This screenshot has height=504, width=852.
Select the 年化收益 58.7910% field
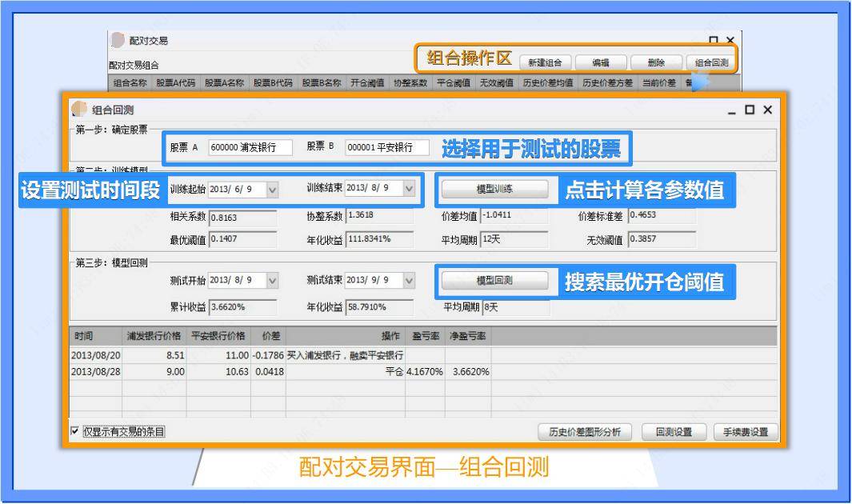[x=380, y=307]
